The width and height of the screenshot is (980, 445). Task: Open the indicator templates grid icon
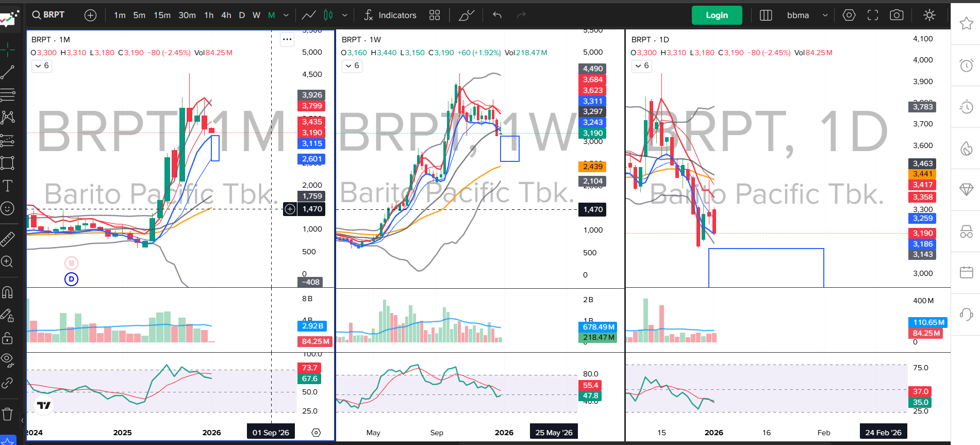435,15
